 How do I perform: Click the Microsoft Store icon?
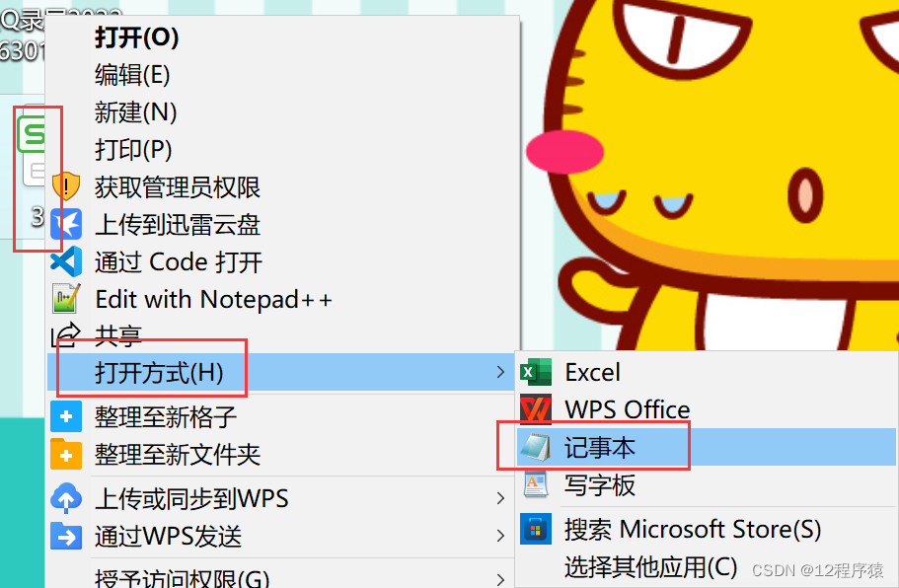pos(536,529)
